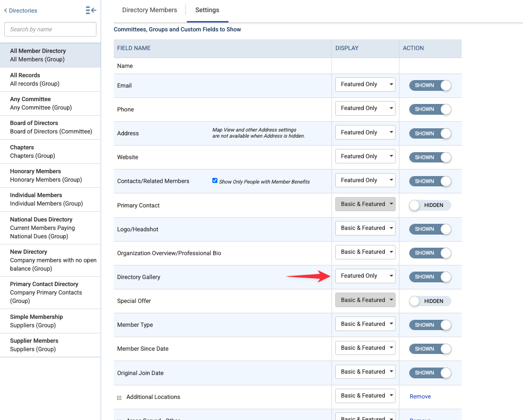Select the Settings tab
Image resolution: width=523 pixels, height=420 pixels.
click(207, 10)
